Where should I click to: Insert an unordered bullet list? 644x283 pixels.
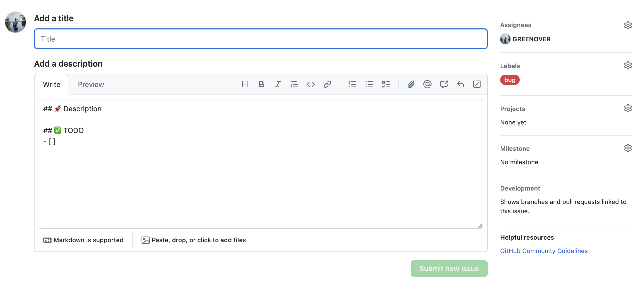click(369, 84)
